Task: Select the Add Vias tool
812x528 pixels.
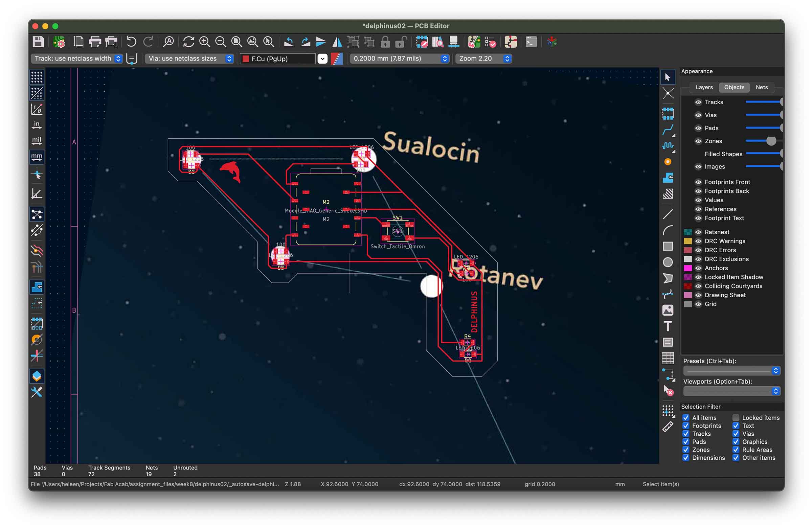Action: click(667, 162)
